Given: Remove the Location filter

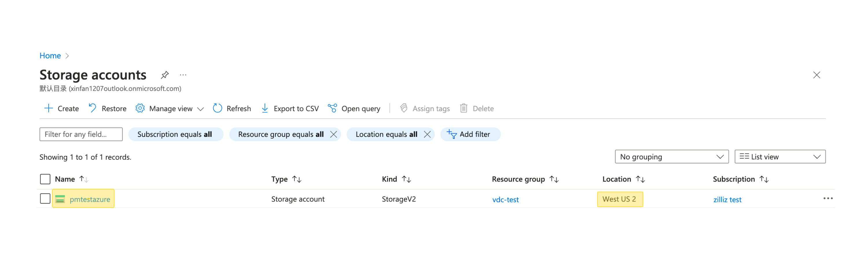Looking at the screenshot, I should (427, 134).
